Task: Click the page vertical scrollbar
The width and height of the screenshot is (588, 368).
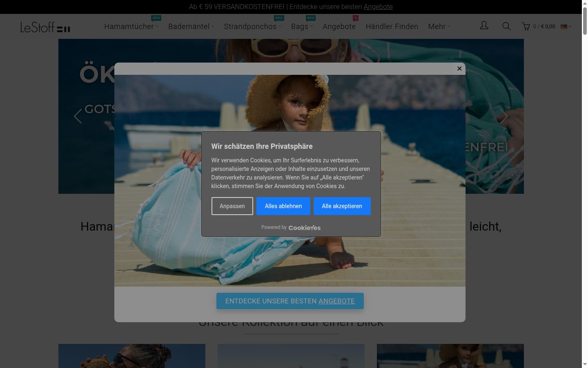Action: 585,184
